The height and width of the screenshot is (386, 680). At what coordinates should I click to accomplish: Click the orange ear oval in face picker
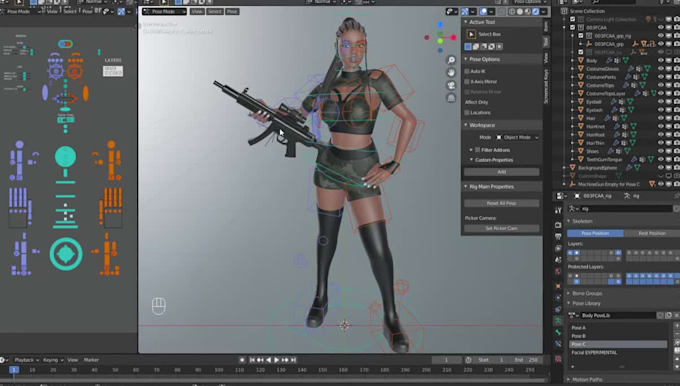86,93
